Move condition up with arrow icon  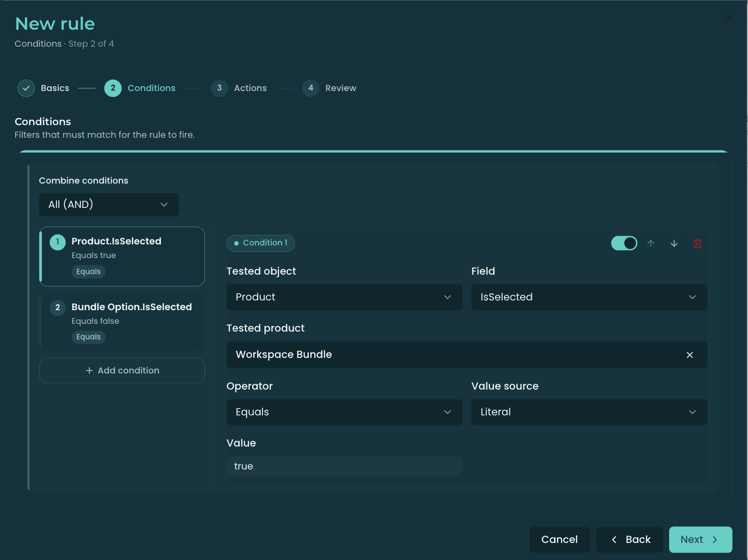[x=651, y=243]
